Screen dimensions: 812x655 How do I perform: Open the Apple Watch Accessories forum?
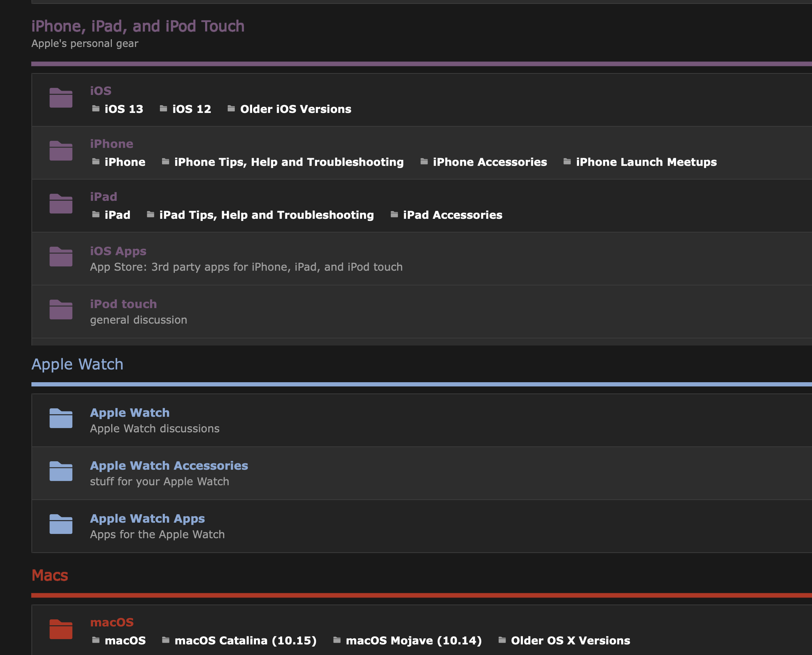click(169, 465)
